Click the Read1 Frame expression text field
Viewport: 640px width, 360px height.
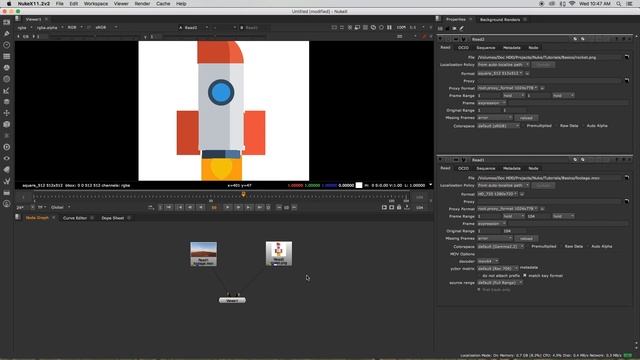(569, 224)
